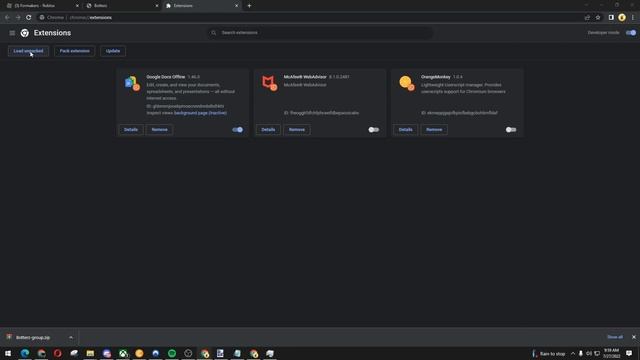640x360 pixels.
Task: Remove the Google Docs Offline extension
Action: pyautogui.click(x=160, y=130)
